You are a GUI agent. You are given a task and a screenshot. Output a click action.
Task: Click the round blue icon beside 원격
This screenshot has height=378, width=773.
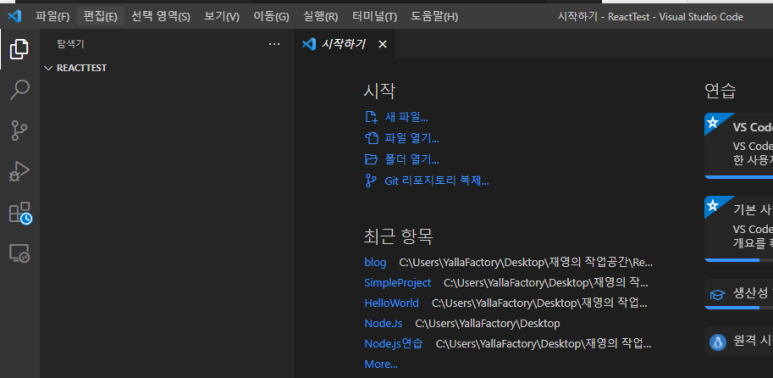[x=718, y=342]
